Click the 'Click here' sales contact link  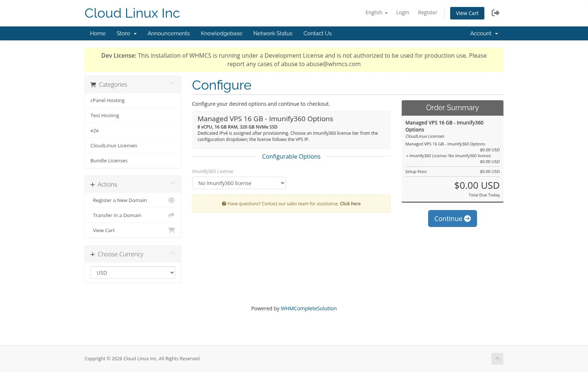(350, 204)
